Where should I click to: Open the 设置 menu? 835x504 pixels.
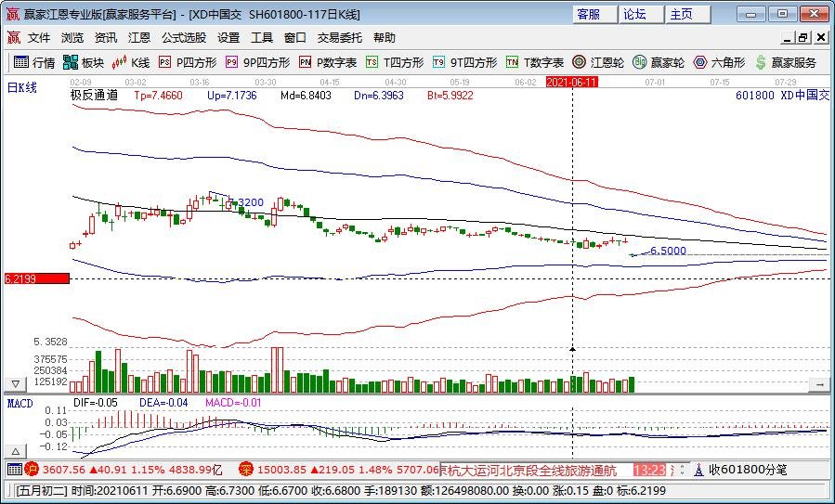tap(228, 38)
